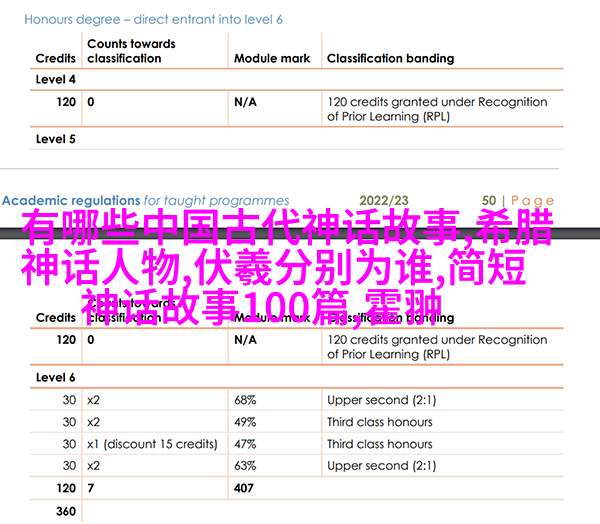Select 'Counts towards classification' header in top table
This screenshot has height=524, width=600.
pyautogui.click(x=131, y=51)
